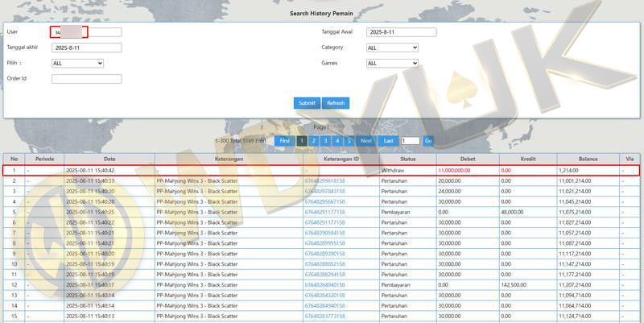Viewport: 644px width, 323px height.
Task: Click date 2025-08-11 15:40:33
Action: click(x=90, y=180)
